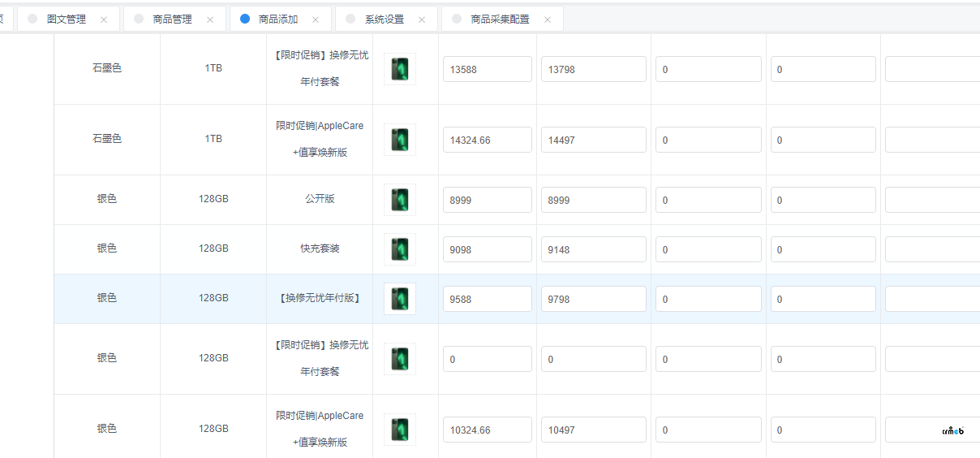Focus the field with value 10324.66
The height and width of the screenshot is (458, 980).
pyautogui.click(x=488, y=430)
